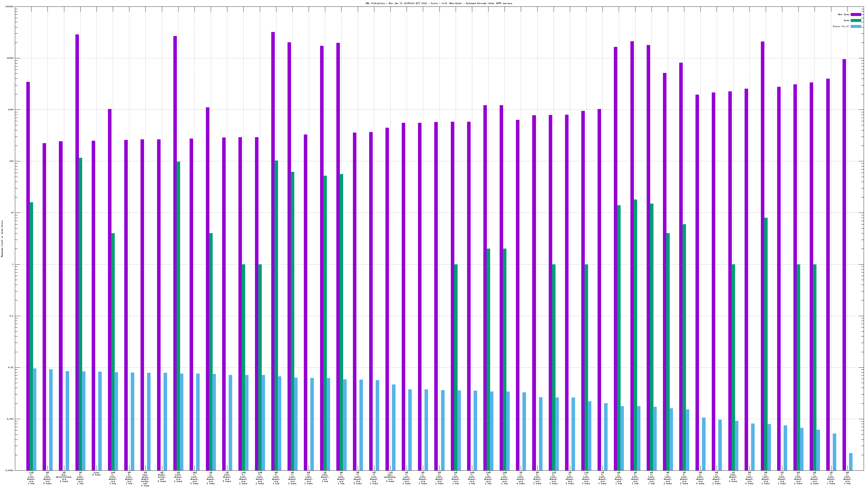Click the purple Not Spam legend swatch
The height and width of the screenshot is (488, 868).
[x=856, y=14]
